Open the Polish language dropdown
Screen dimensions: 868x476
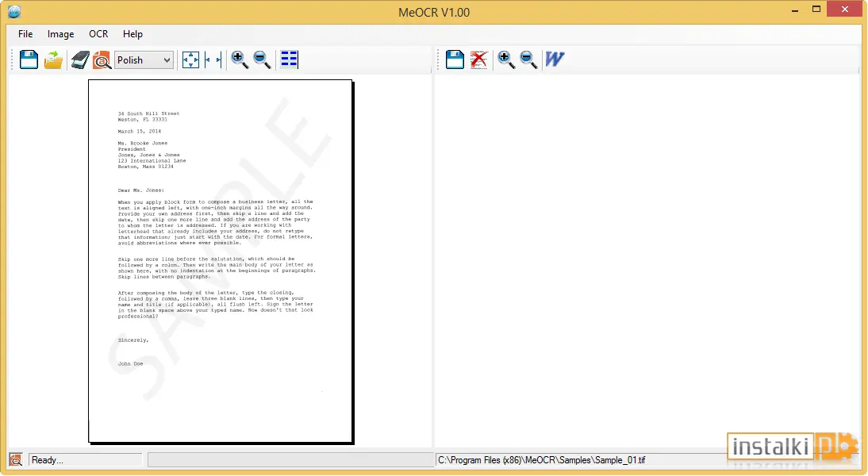coord(144,59)
